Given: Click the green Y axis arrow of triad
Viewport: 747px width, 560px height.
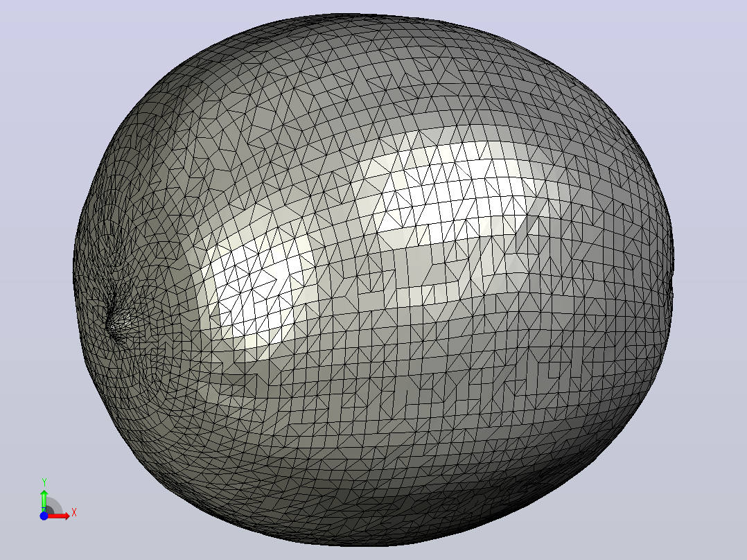Looking at the screenshot, I should 44,500.
